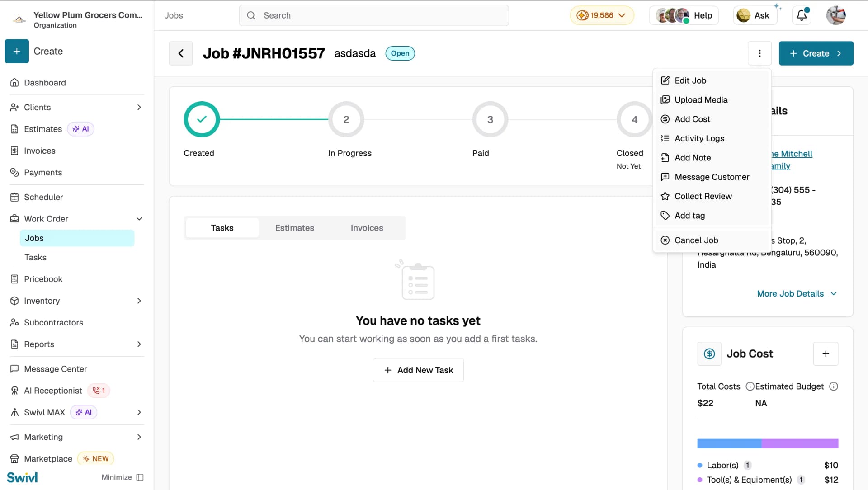868x490 pixels.
Task: Click the Payments coins icon
Action: point(14,173)
